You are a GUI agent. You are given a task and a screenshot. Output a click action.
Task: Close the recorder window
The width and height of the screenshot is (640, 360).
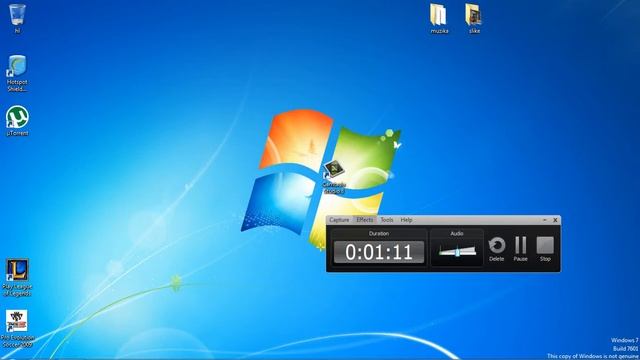(555, 220)
